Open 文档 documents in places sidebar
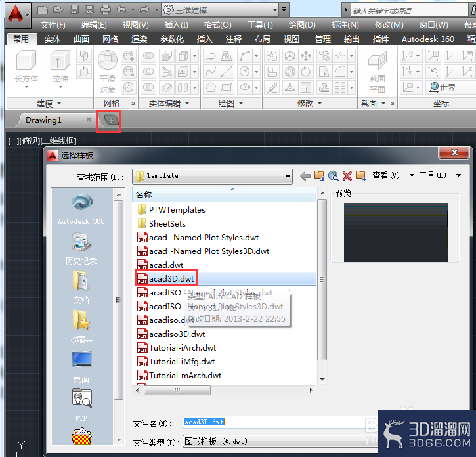 tap(81, 288)
